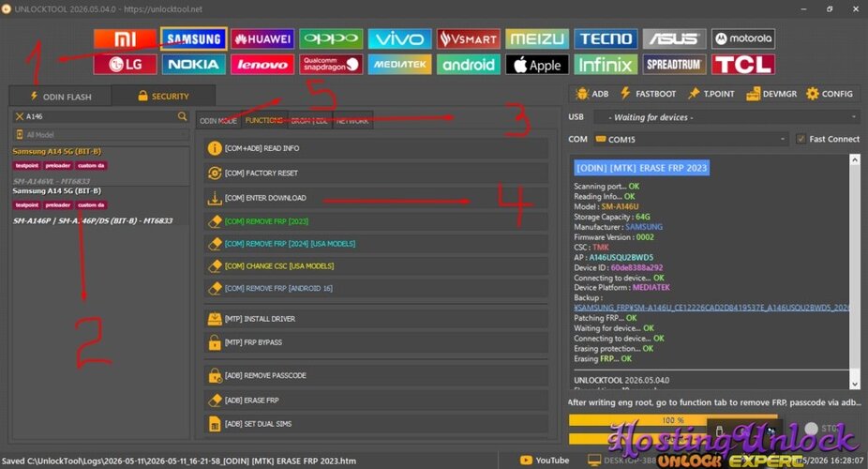
Task: Open the Fastboot tool
Action: tap(648, 94)
